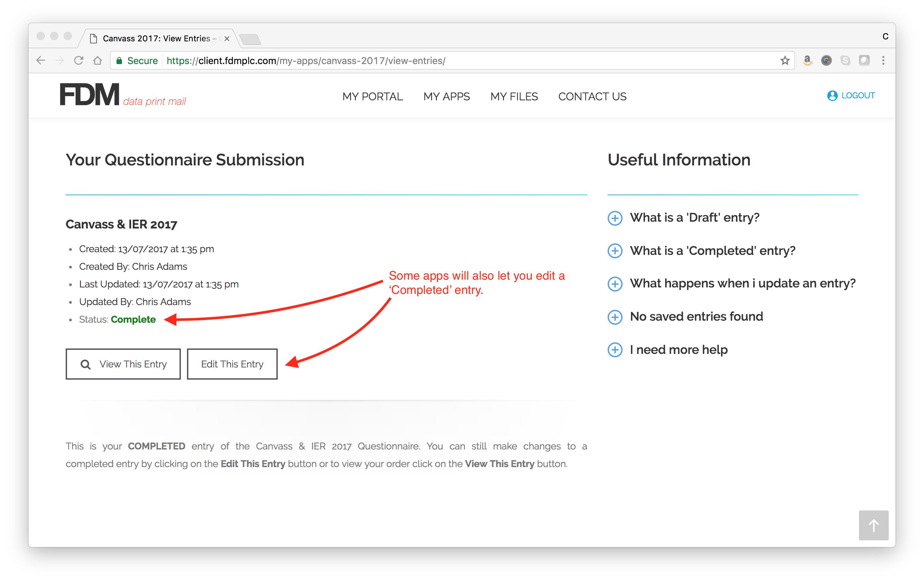The height and width of the screenshot is (581, 924).
Task: Open the Amazon extension icon
Action: pos(807,60)
